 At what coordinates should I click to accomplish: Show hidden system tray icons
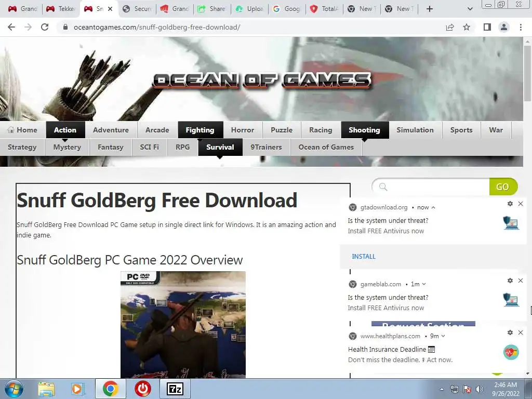coord(442,390)
